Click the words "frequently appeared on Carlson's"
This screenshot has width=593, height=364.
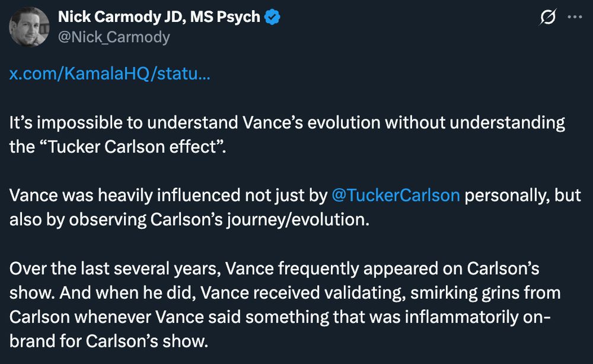point(409,269)
